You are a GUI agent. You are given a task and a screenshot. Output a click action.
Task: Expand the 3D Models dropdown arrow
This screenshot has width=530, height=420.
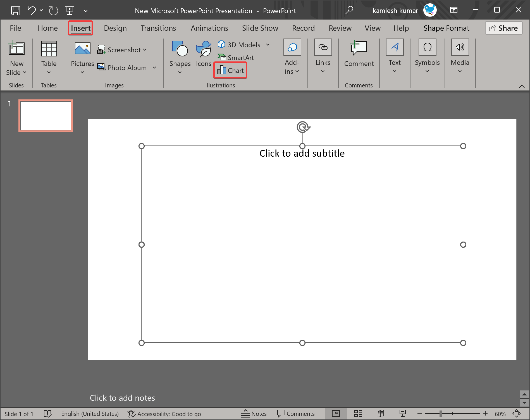point(268,45)
